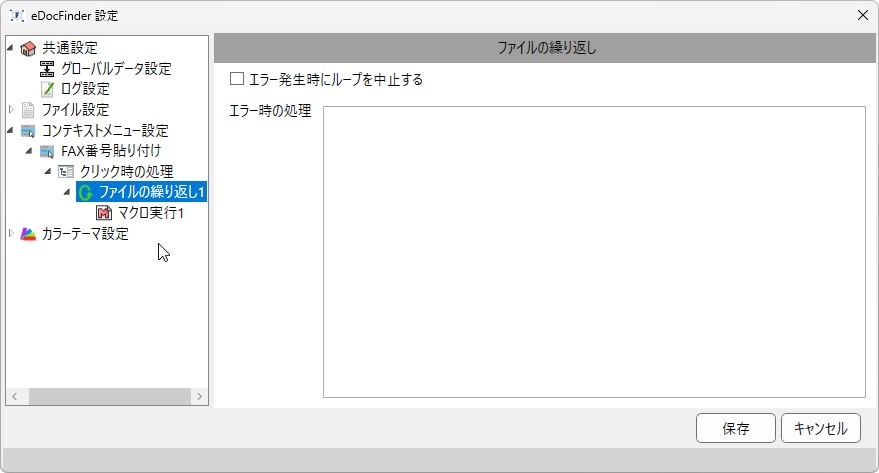The image size is (879, 473).
Task: Click the キャンセル button
Action: click(821, 428)
